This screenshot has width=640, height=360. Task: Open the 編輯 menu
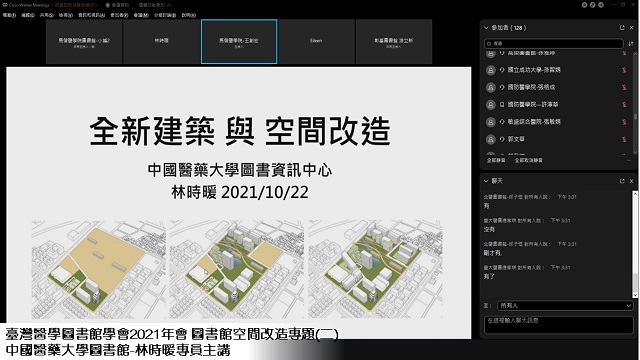28,15
